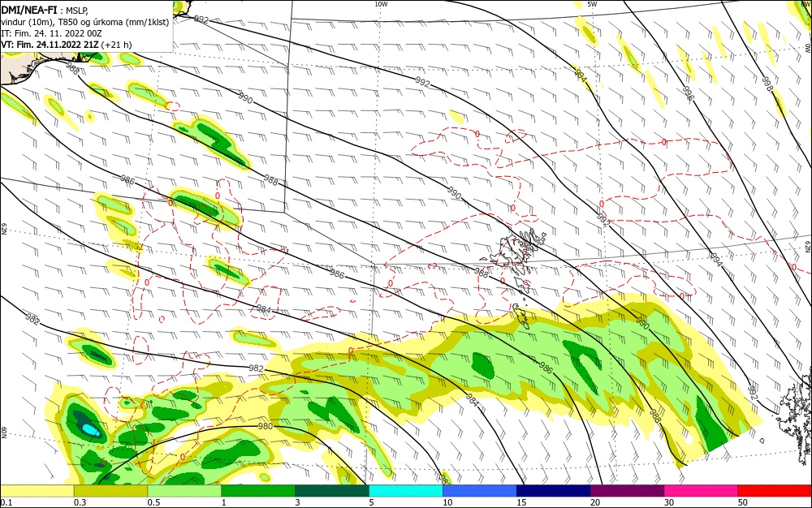
Task: Click the blue 10–15 legend swatch
Action: pos(480,491)
